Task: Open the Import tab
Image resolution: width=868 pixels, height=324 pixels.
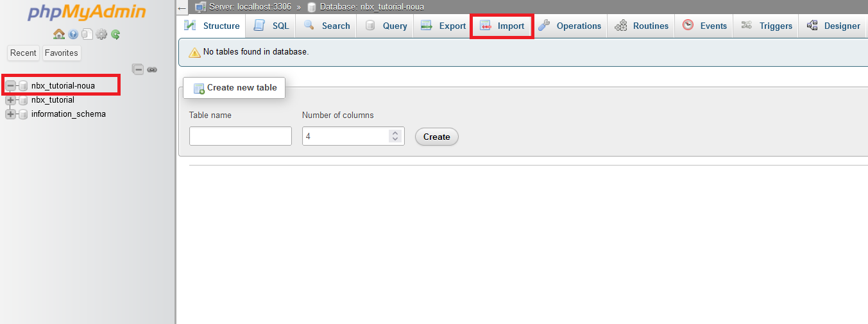Action: tap(502, 26)
